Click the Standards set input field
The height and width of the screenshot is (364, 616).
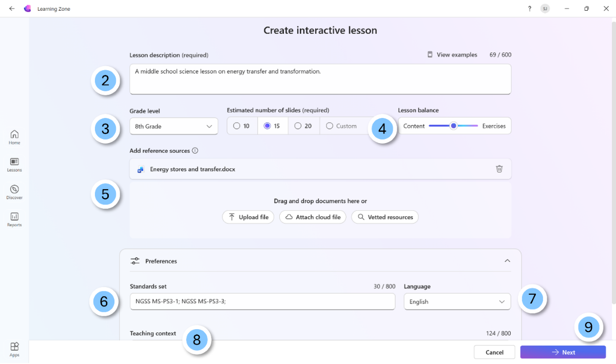263,301
